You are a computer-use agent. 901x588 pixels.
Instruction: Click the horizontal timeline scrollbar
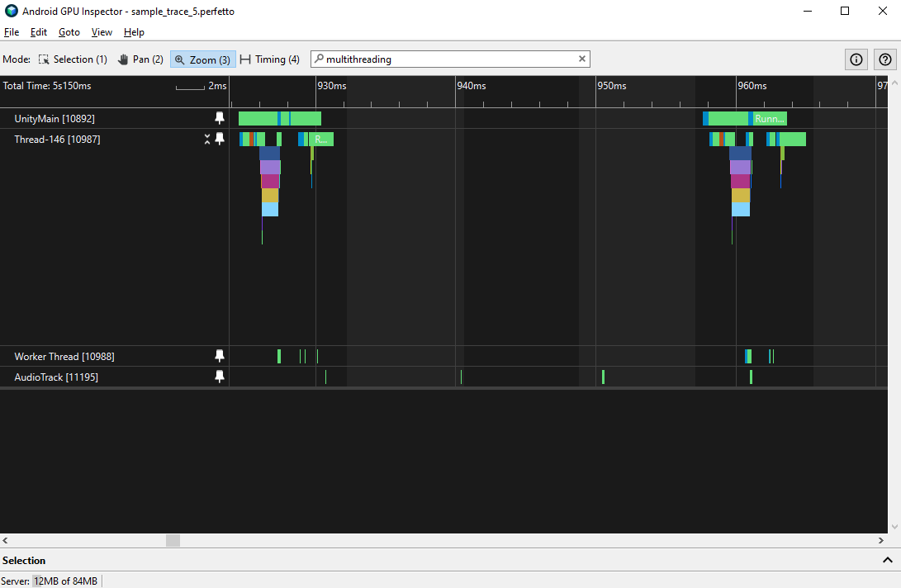pos(173,540)
